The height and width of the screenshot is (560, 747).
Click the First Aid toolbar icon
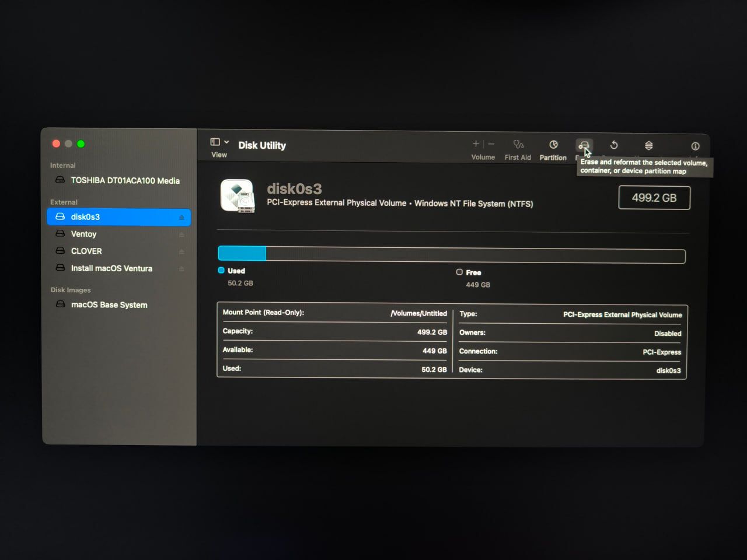pyautogui.click(x=518, y=145)
